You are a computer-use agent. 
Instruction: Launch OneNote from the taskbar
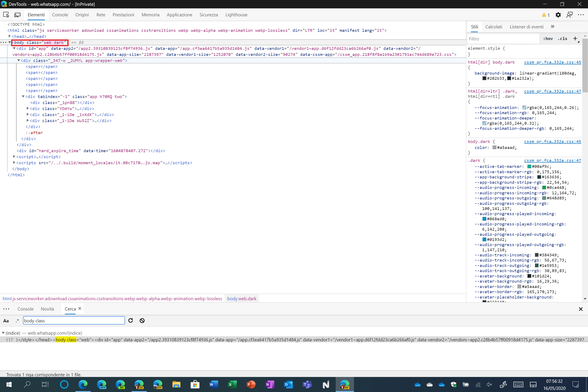coord(270,384)
